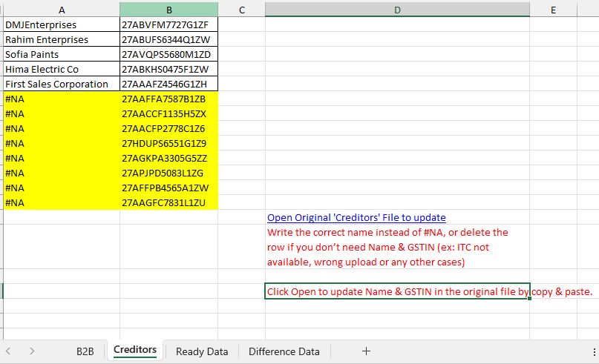The image size is (599, 364).
Task: Open the Ready Data sheet tab
Action: tap(201, 351)
